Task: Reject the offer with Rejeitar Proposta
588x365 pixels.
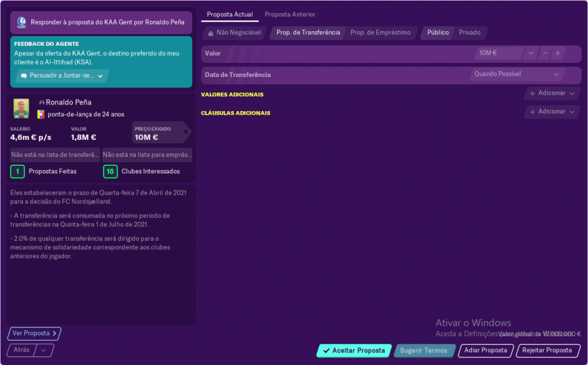Action: (x=547, y=350)
